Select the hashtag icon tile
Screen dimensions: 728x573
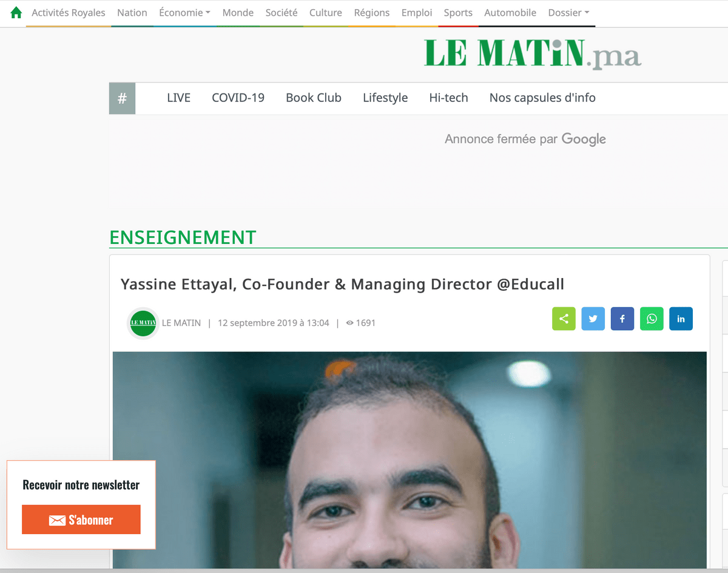pyautogui.click(x=122, y=98)
